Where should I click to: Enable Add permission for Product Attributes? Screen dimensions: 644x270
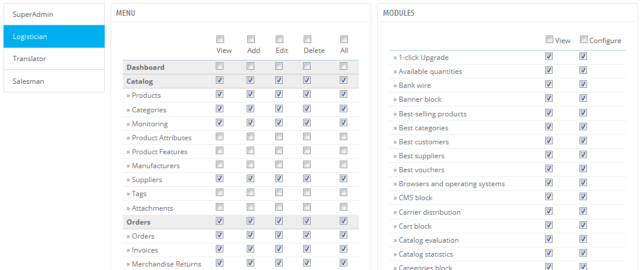point(251,137)
